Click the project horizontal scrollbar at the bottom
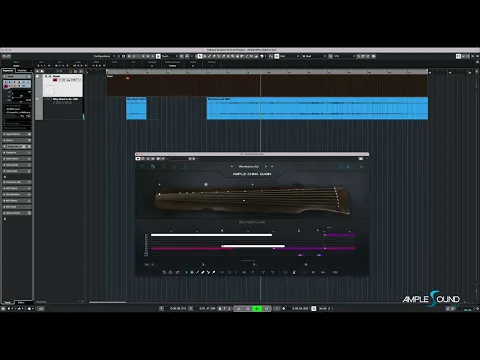The image size is (480, 360). (107, 302)
